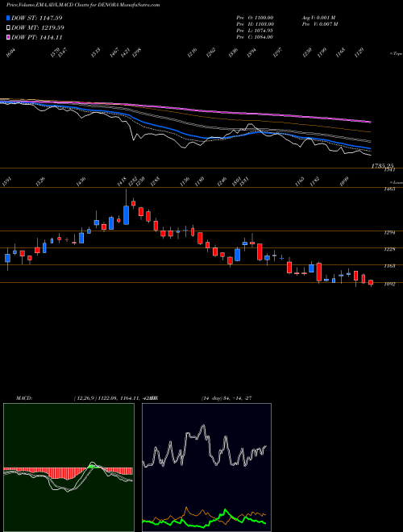Click the 'Pre O: 1100.00' open value
The width and height of the screenshot is (403, 532).
(255, 18)
